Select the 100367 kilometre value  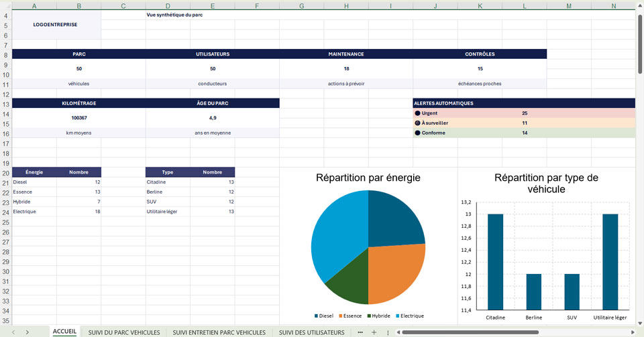point(79,118)
